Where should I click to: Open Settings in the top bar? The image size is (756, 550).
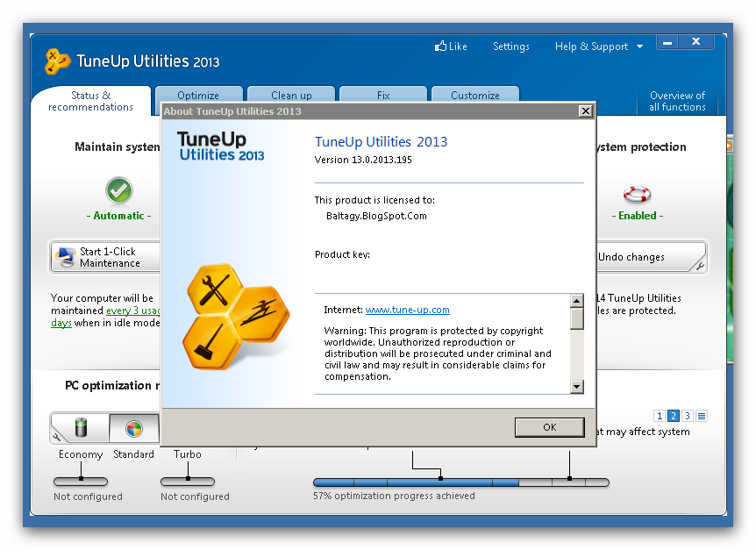pyautogui.click(x=511, y=46)
